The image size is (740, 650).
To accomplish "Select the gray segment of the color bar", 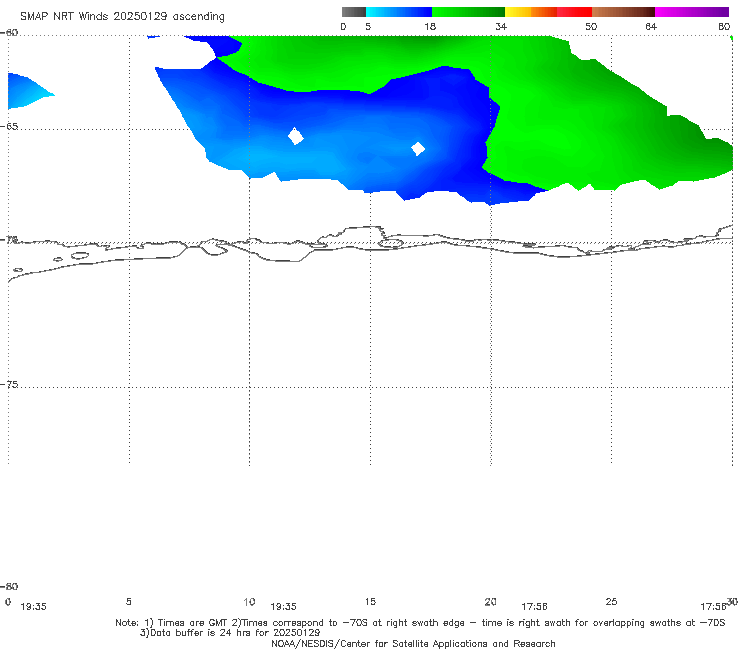I will [354, 12].
